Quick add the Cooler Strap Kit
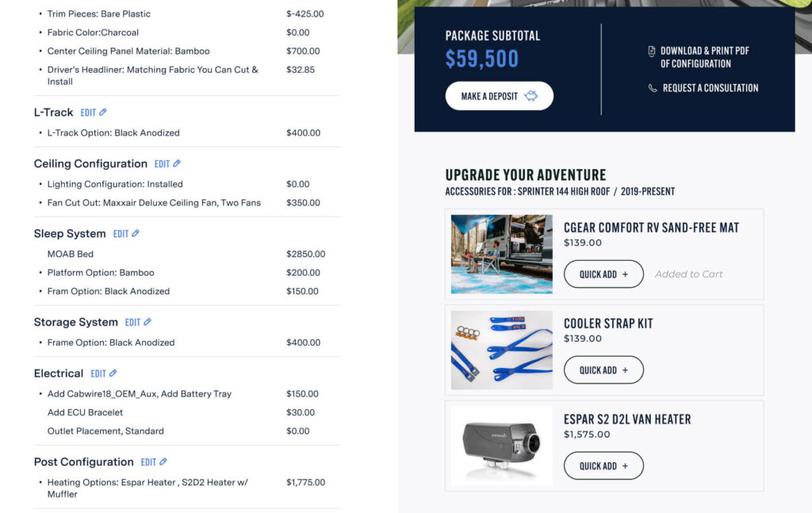812x513 pixels. 603,370
